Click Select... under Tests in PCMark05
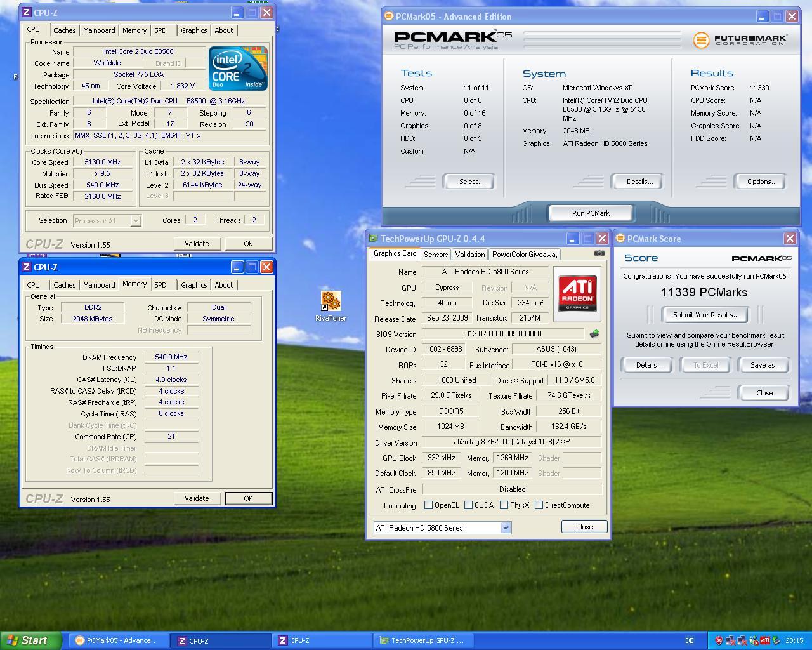This screenshot has width=812, height=650. point(471,182)
